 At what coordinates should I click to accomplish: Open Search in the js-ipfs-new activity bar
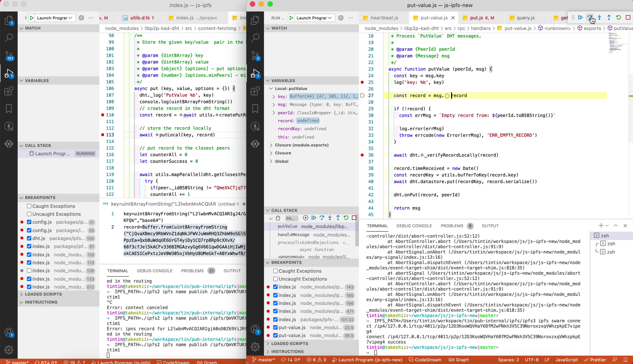255,38
